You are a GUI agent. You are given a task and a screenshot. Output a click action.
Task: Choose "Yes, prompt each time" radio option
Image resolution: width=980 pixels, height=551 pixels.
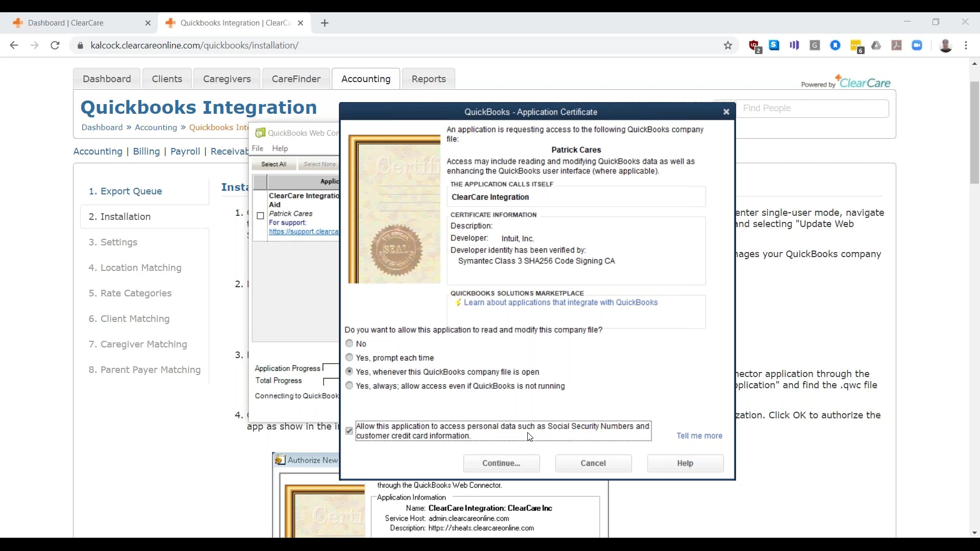(x=349, y=358)
